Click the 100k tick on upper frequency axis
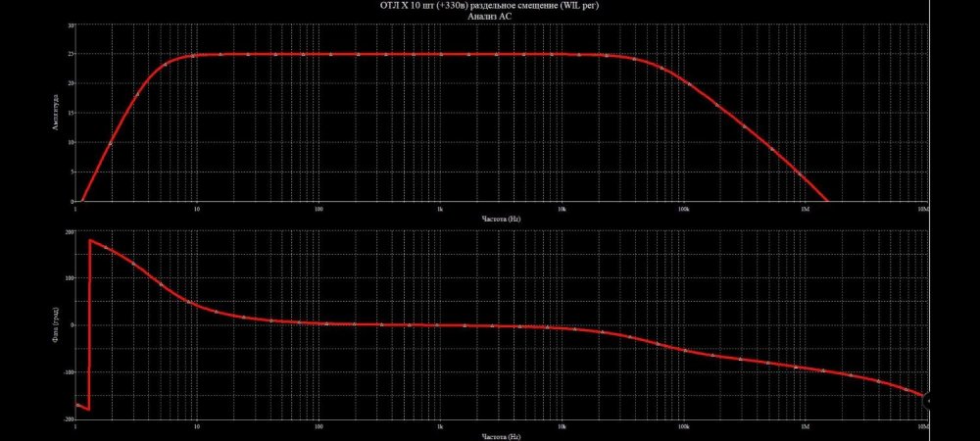 tap(683, 209)
